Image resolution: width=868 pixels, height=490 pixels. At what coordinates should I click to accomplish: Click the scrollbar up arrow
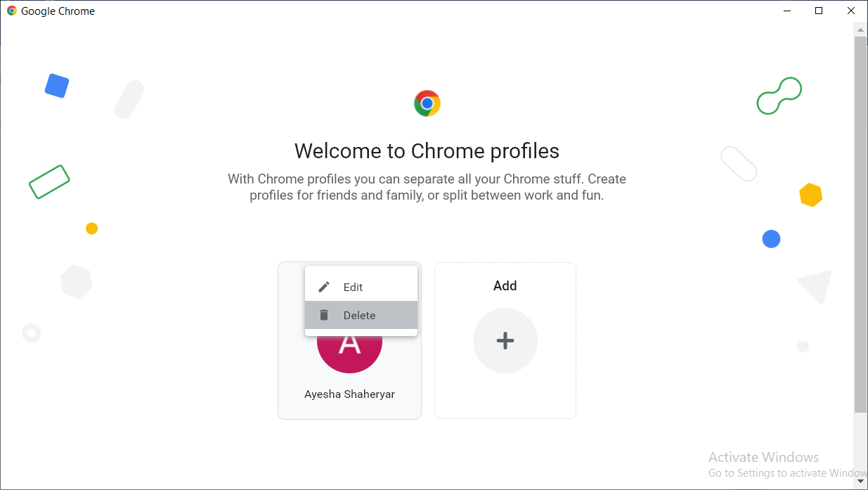[860, 30]
